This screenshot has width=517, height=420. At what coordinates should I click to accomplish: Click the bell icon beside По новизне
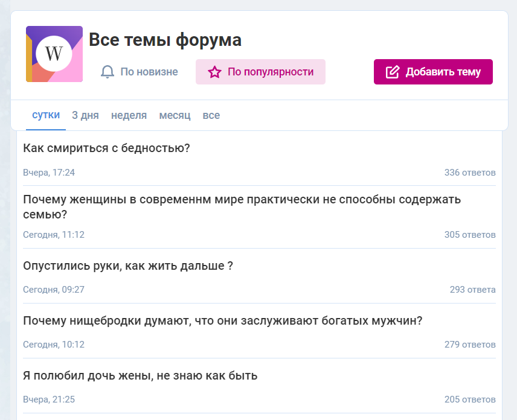108,72
